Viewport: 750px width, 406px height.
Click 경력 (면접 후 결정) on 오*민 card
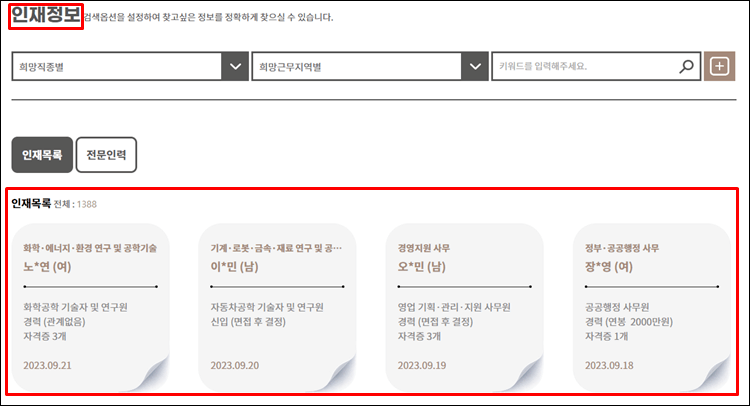pyautogui.click(x=435, y=322)
